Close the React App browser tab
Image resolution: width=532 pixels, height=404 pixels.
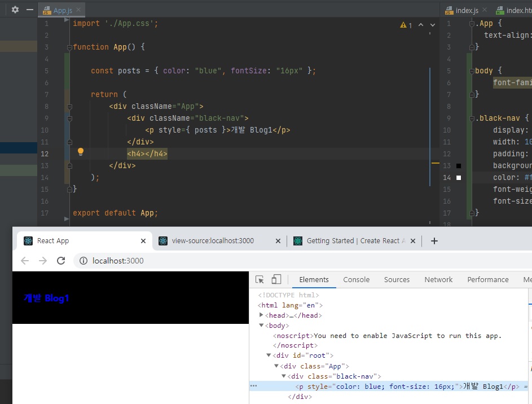click(x=143, y=241)
